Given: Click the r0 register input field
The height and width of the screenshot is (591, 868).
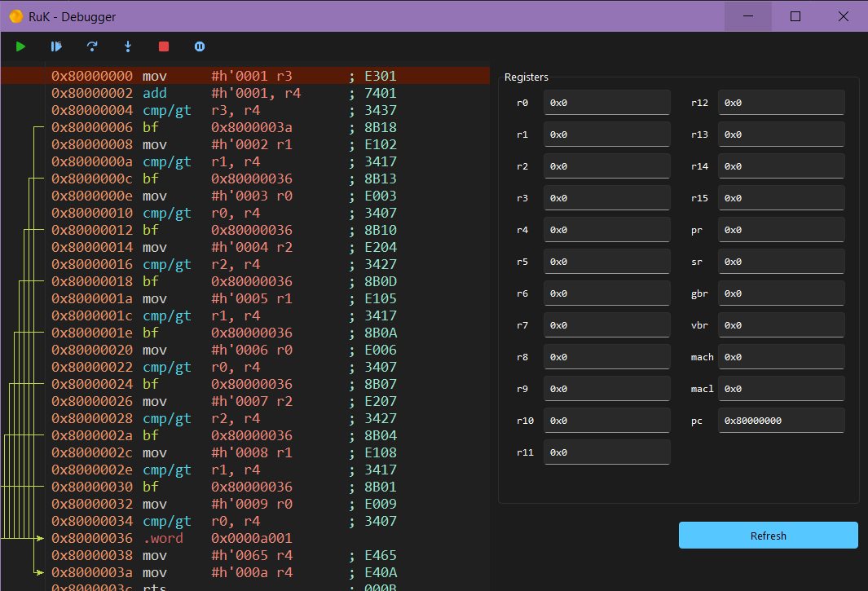Looking at the screenshot, I should [606, 103].
